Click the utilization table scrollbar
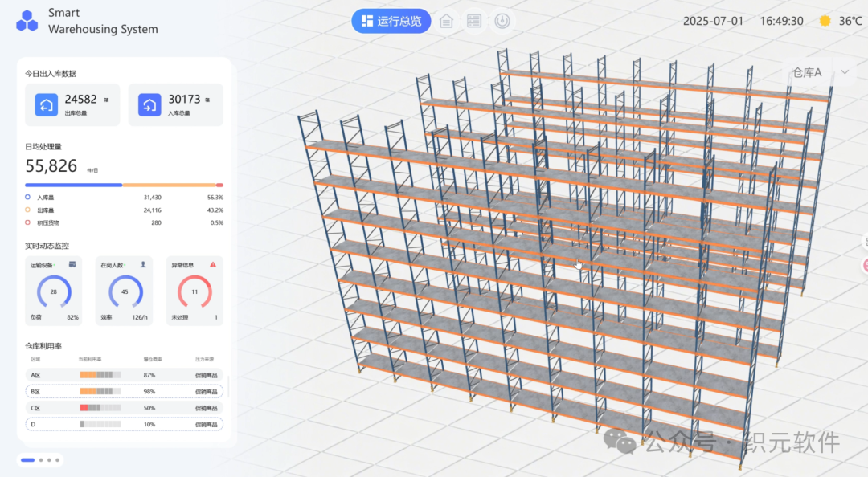The image size is (868, 477). click(228, 386)
